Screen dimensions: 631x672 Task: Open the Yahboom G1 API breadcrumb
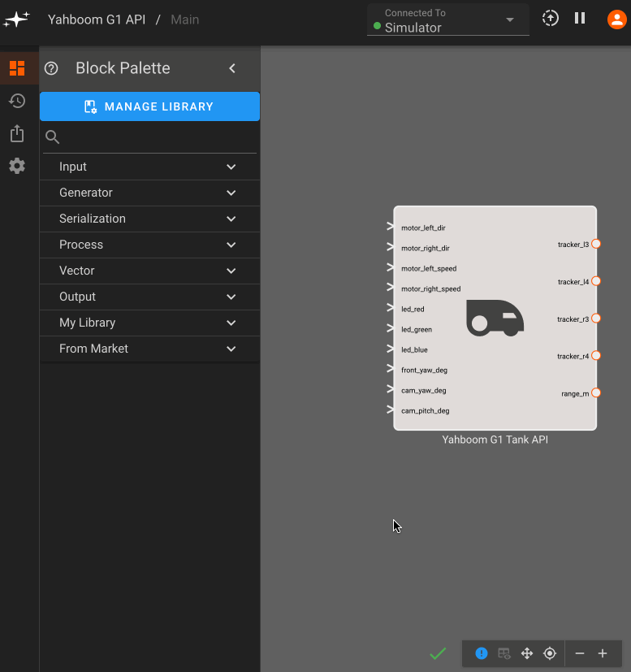pos(97,20)
